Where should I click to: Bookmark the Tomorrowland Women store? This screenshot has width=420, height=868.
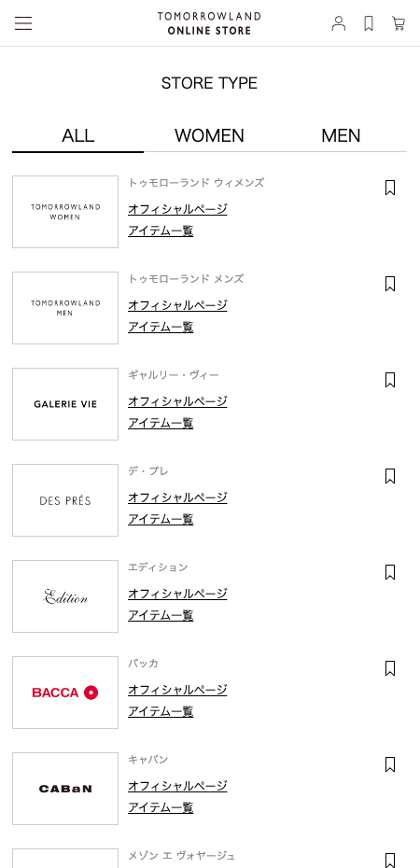[x=390, y=188]
